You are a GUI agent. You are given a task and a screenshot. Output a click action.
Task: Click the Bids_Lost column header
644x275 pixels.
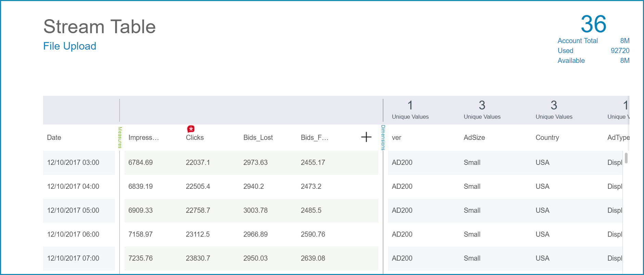258,137
